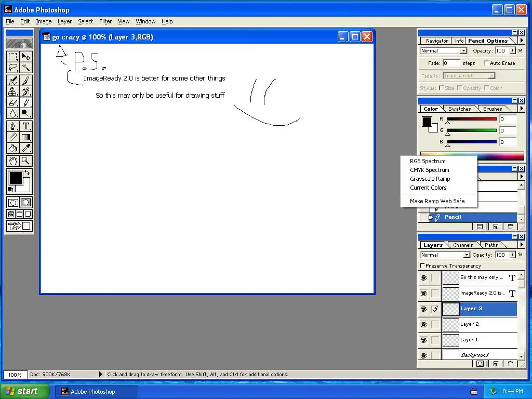
Task: Click the Fade steps input field
Action: tap(451, 63)
